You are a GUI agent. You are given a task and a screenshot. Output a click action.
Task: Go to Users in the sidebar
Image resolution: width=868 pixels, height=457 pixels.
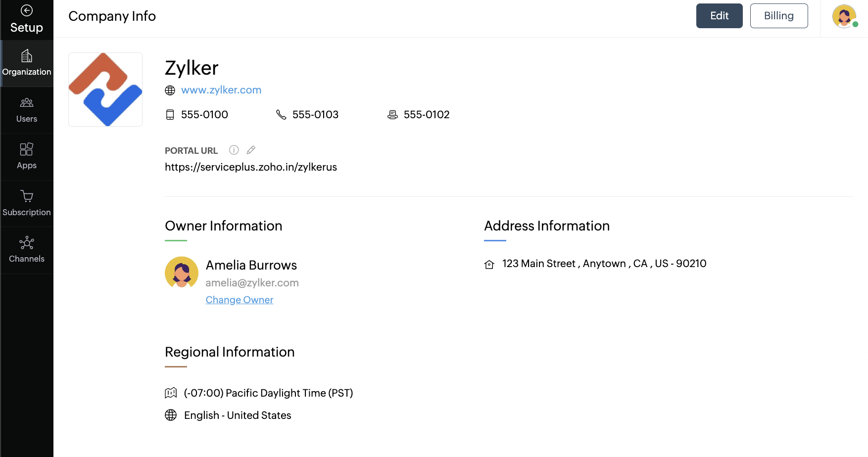click(27, 110)
